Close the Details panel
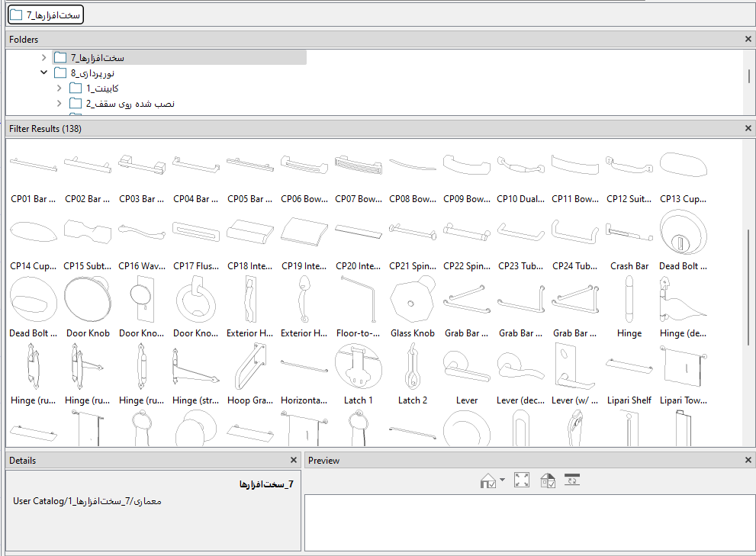 [294, 461]
